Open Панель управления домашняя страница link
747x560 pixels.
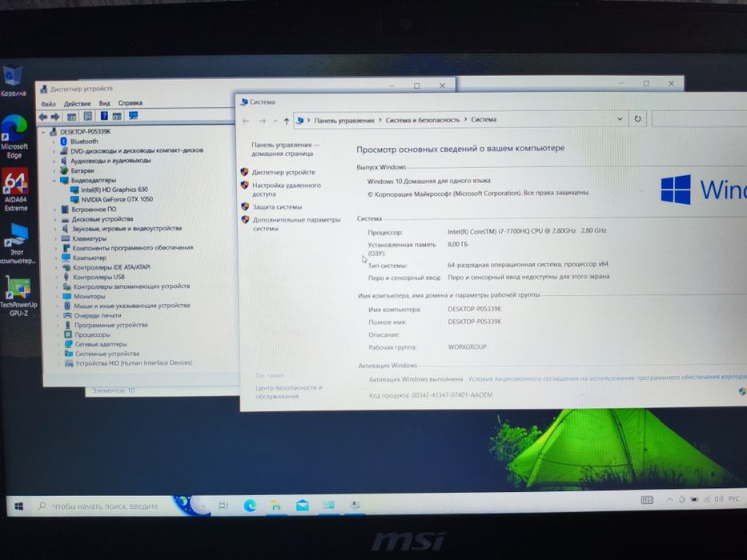coord(285,149)
